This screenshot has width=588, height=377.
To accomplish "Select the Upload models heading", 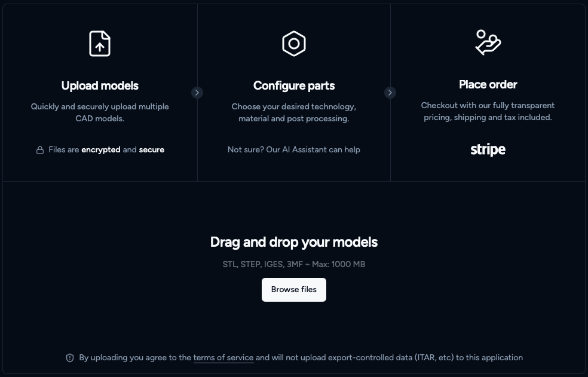I will tap(100, 85).
